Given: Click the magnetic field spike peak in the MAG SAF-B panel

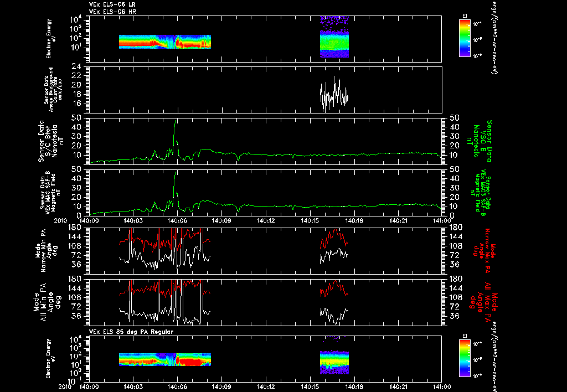Looking at the screenshot, I should 176,172.
